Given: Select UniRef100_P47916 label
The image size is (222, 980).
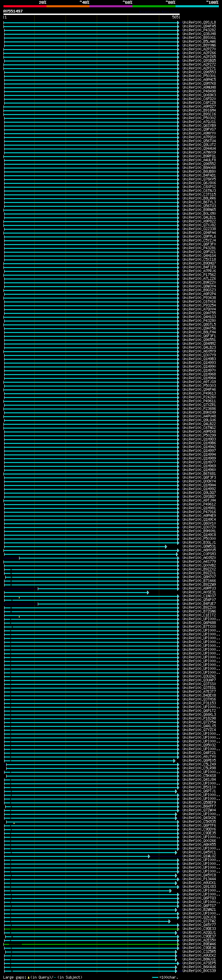Looking at the screenshot, I should pos(199,512).
